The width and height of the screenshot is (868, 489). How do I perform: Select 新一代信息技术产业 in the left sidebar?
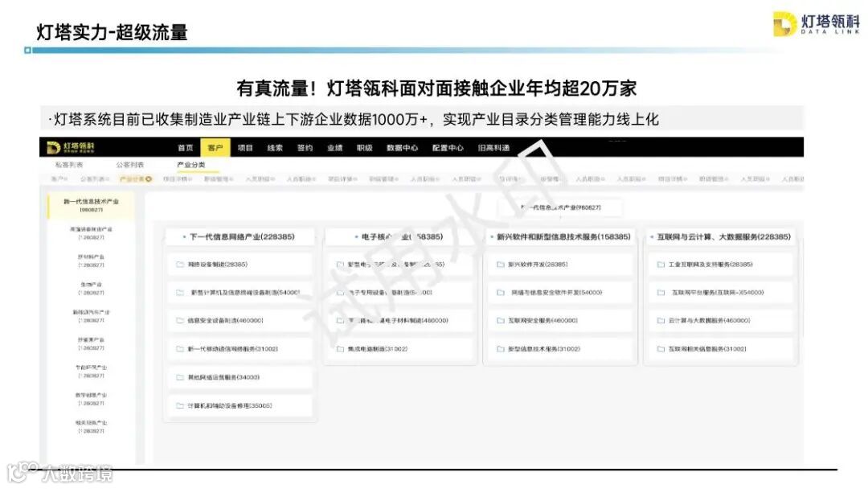[x=92, y=205]
